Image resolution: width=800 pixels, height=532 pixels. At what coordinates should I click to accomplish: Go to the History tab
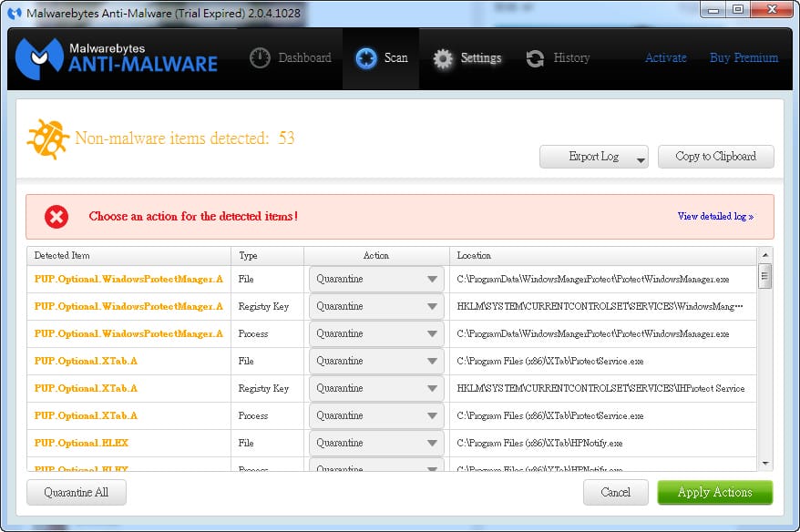coord(558,58)
